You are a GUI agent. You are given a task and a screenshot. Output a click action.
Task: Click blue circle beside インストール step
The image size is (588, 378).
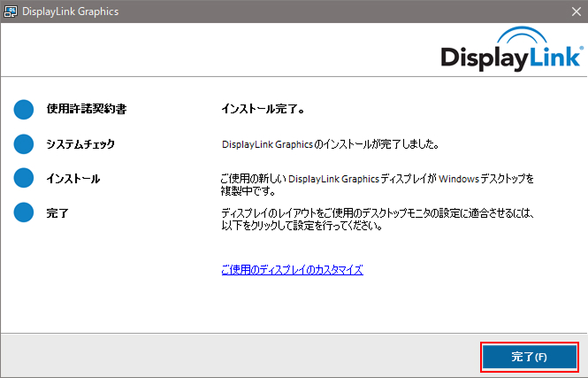click(x=23, y=178)
